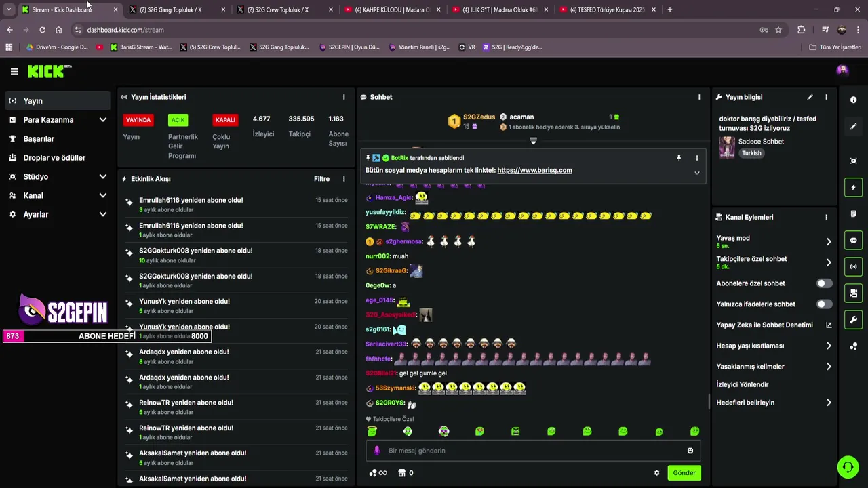This screenshot has height=488, width=868.
Task: Expand the pinned message chevron
Action: [696, 173]
